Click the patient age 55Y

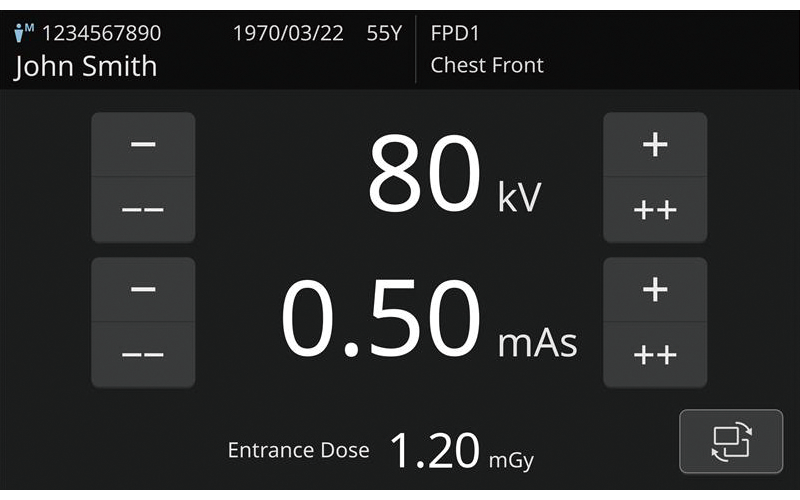(384, 33)
